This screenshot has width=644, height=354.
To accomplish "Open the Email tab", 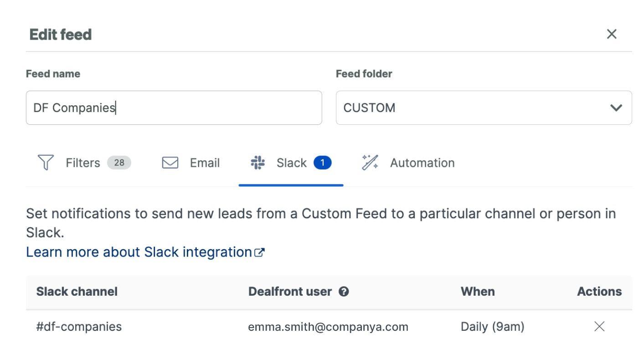I will [205, 163].
